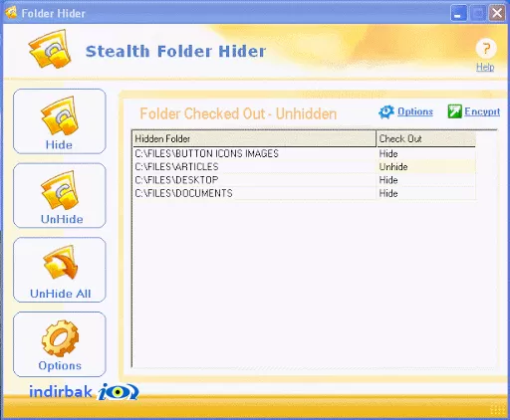Select row C:\FILES\DOCUMENTS

coord(304,193)
